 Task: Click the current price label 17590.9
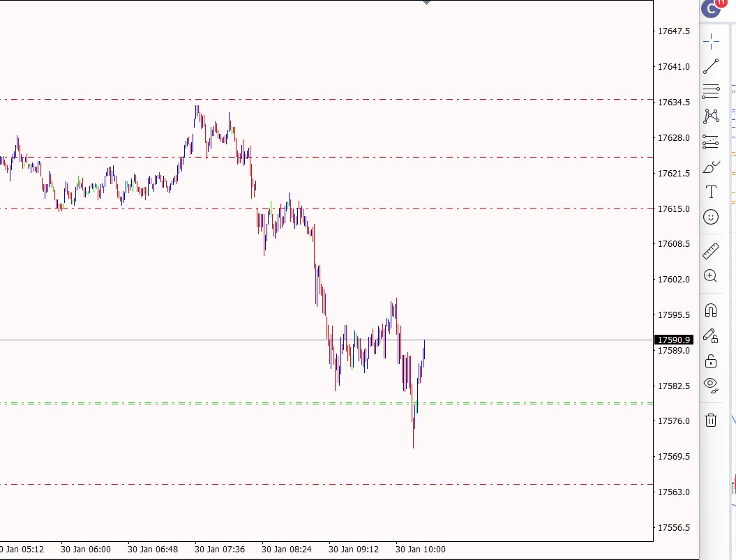click(674, 340)
